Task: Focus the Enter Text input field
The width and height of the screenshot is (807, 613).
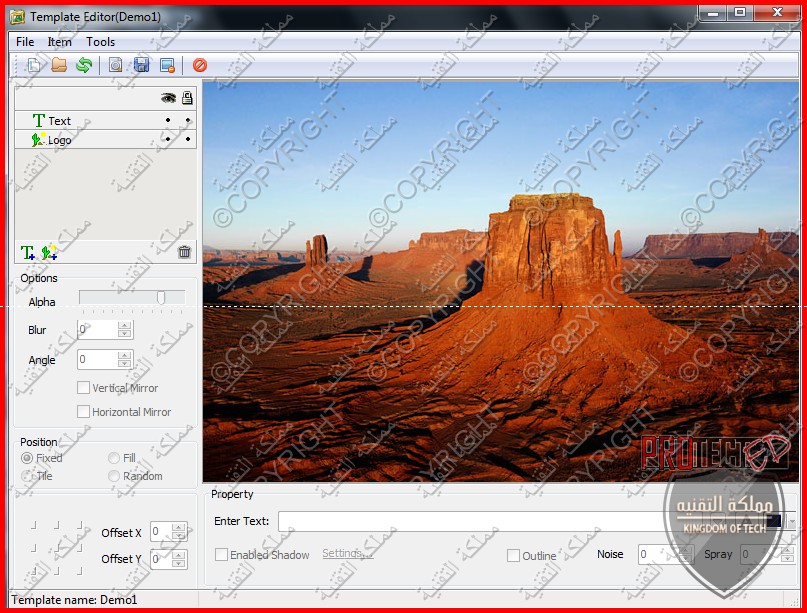Action: click(x=472, y=521)
